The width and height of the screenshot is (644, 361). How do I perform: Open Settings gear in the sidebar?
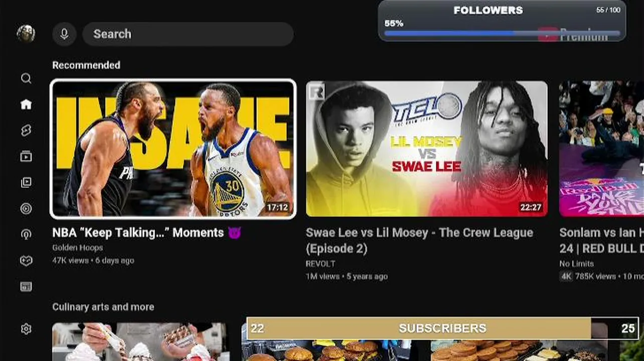pos(26,329)
